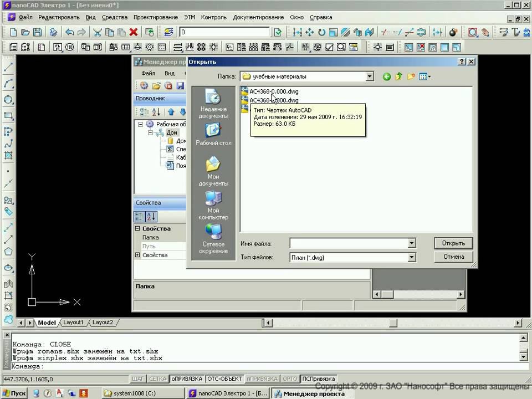Click Пуск start button
Screen dimensions: 532x399
[x=14, y=393]
